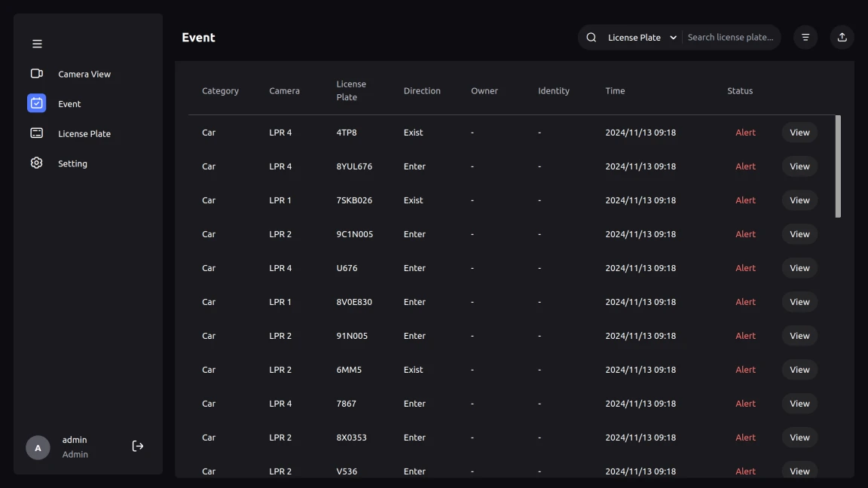Screen dimensions: 868x488
Task: Open Setting menu item label
Action: (72, 163)
